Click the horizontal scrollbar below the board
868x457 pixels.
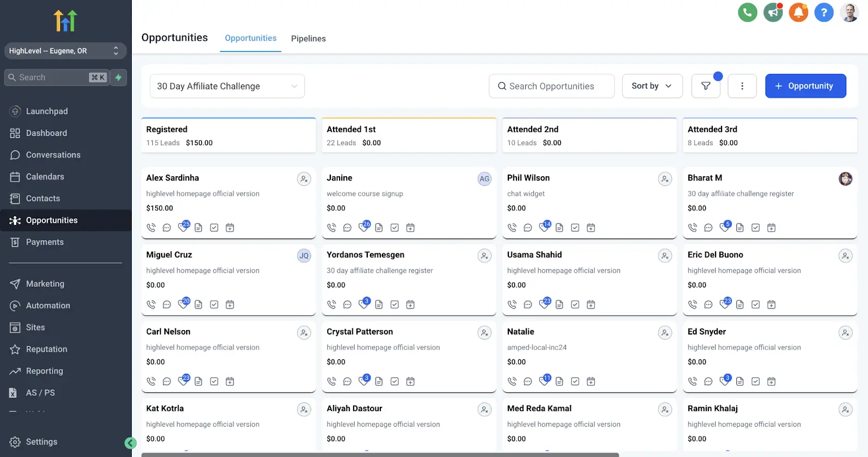pyautogui.click(x=380, y=455)
